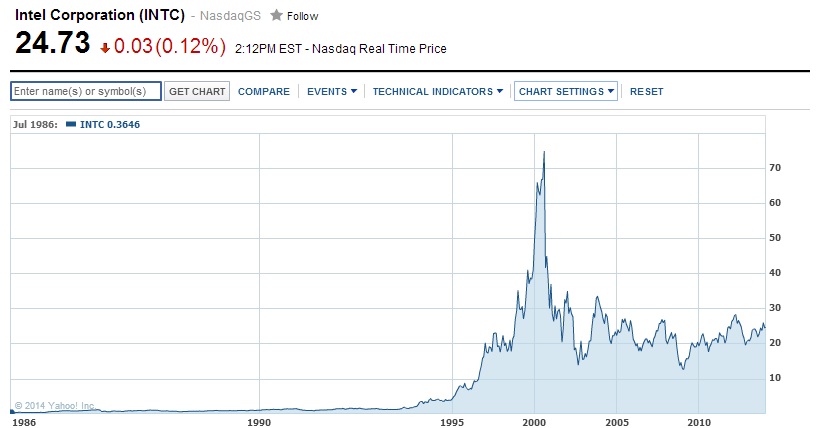Click the red down arrow price indicator
Image resolution: width=823 pixels, height=428 pixels.
pyautogui.click(x=105, y=48)
